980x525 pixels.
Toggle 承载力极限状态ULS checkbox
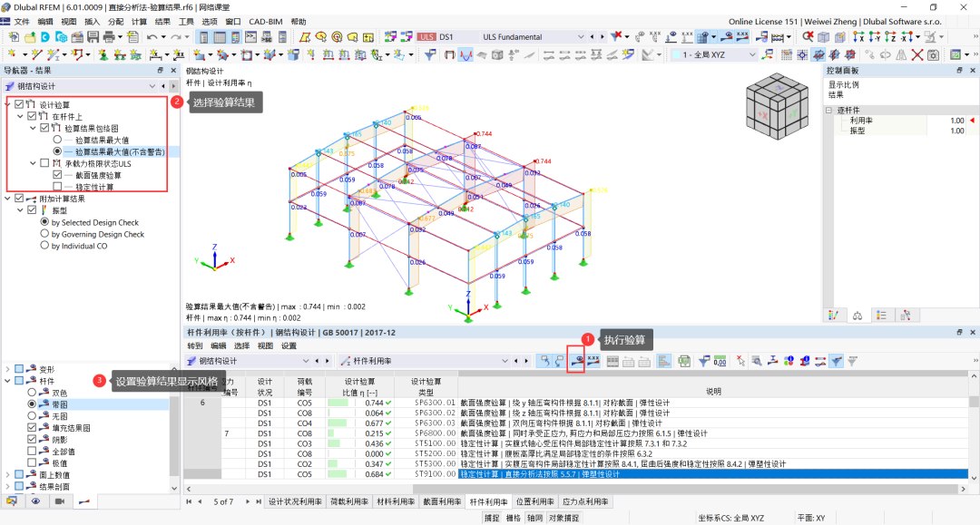[44, 163]
